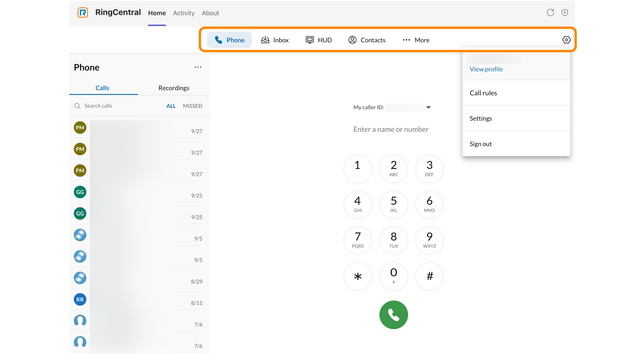The height and width of the screenshot is (354, 644).
Task: Dial digit 9 WXYZ on the keypad
Action: tap(429, 240)
